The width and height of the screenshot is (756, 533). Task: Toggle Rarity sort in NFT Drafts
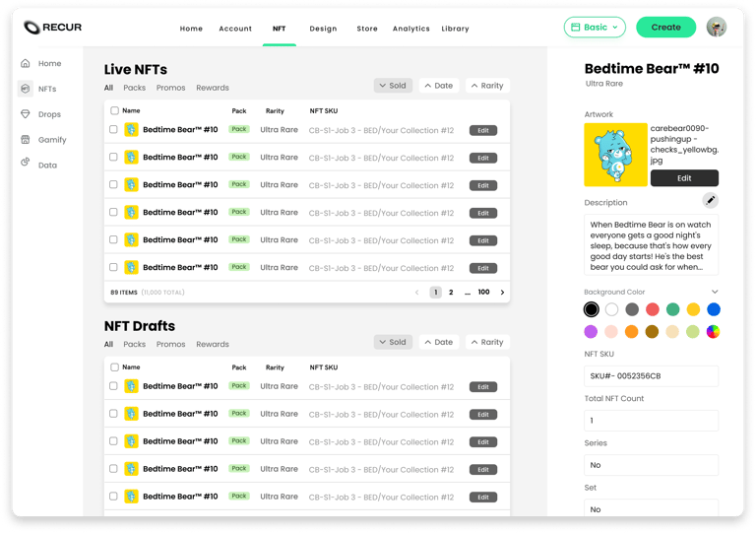[487, 342]
